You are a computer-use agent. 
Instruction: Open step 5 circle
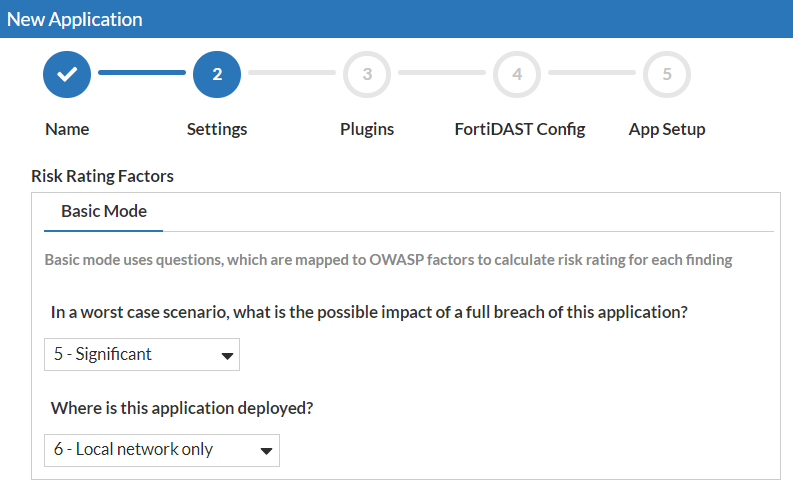tap(667, 74)
